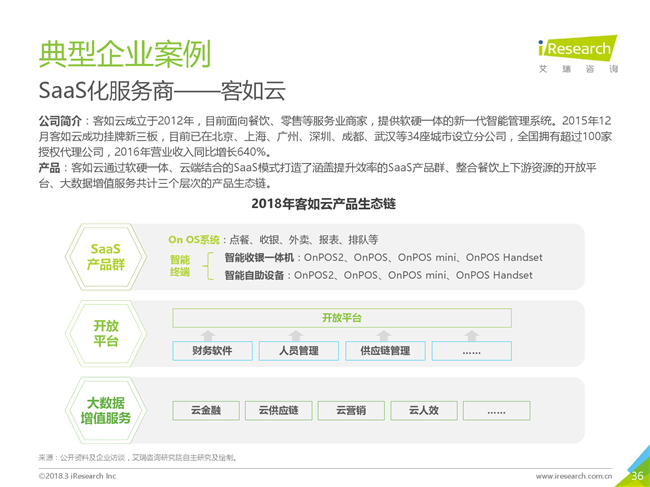Image resolution: width=650 pixels, height=487 pixels.
Task: Click the 智能终端 label
Action: pos(180,266)
